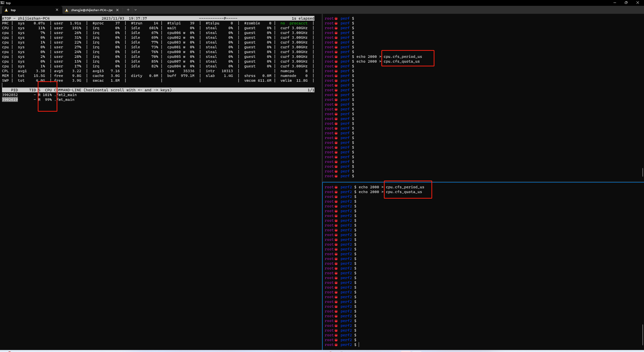Viewport: 644px width, 352px height.
Task: Click the cache 3.0G value
Action: coord(106,76)
